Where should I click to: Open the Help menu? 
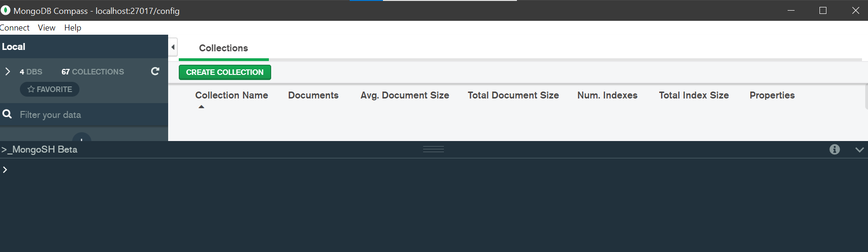coord(73,28)
